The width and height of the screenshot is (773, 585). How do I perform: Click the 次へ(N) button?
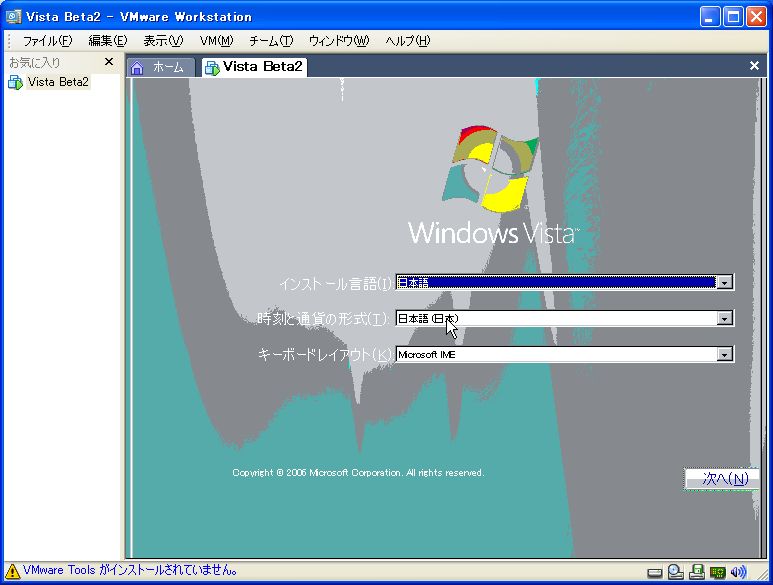722,479
